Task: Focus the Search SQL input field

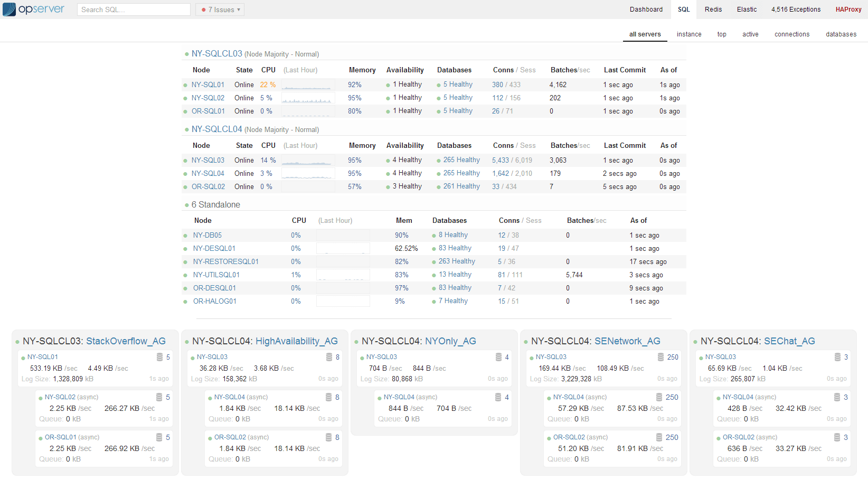Action: pos(134,10)
